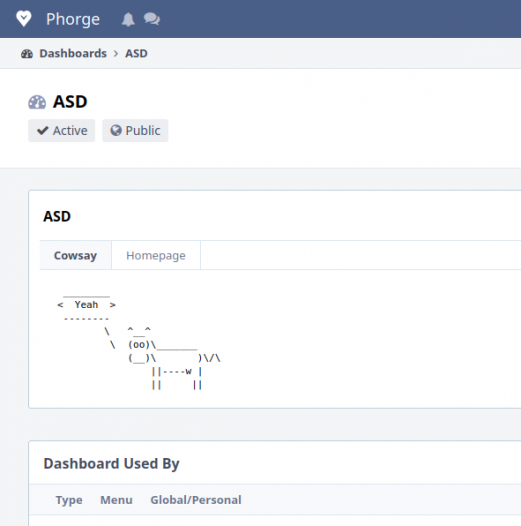
Task: Click the ASD breadcrumb item
Action: tap(136, 53)
